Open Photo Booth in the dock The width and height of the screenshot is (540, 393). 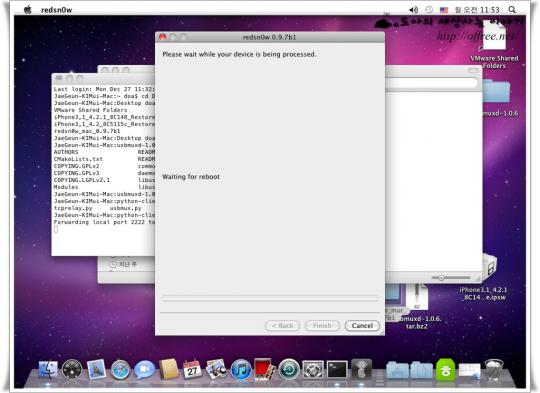264,369
